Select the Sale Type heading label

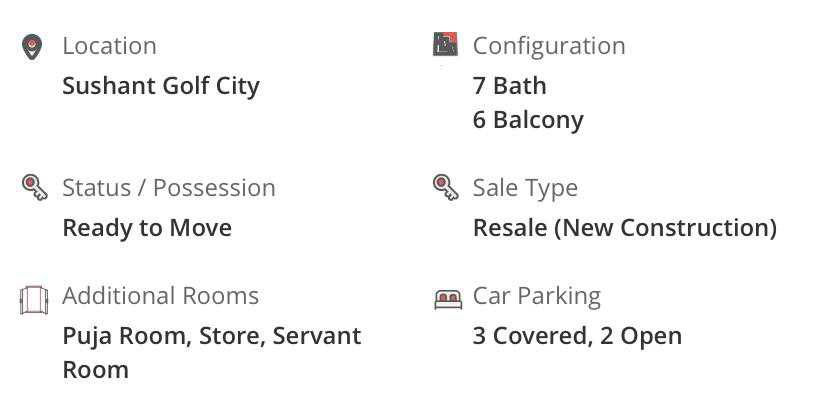[525, 188]
